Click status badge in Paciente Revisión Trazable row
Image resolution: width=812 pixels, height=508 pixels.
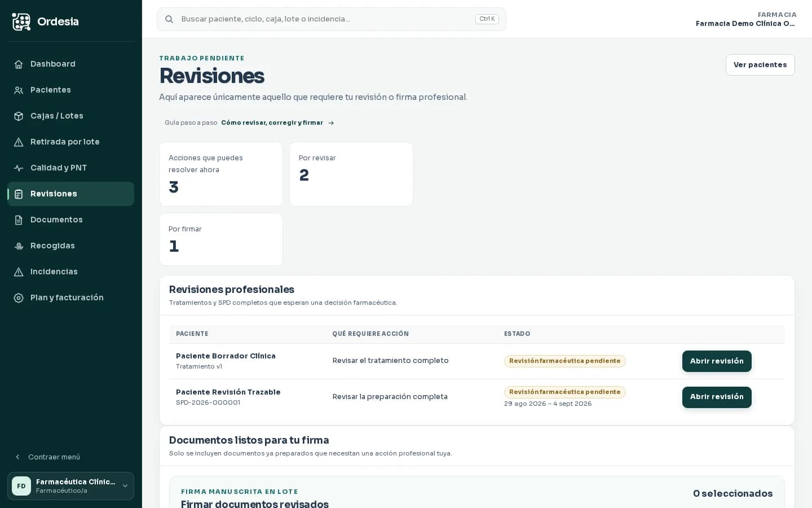[x=565, y=392]
